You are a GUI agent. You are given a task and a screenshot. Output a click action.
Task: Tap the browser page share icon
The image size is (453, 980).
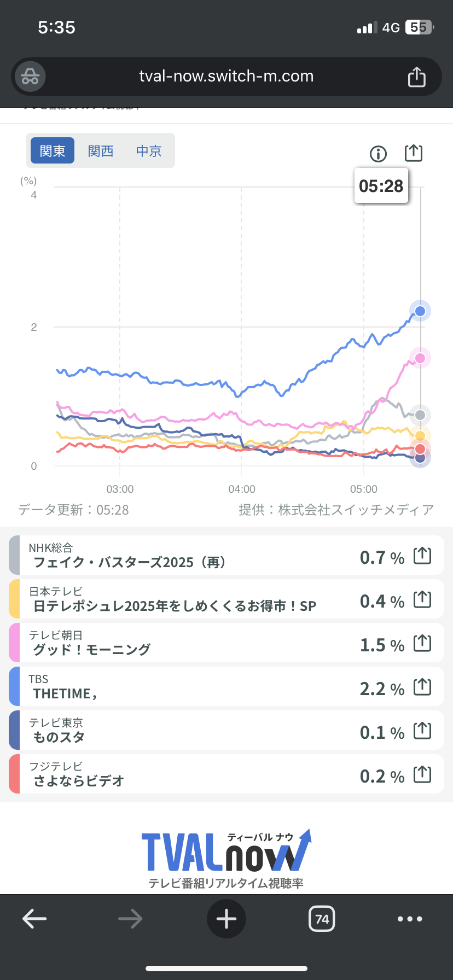[x=416, y=77]
